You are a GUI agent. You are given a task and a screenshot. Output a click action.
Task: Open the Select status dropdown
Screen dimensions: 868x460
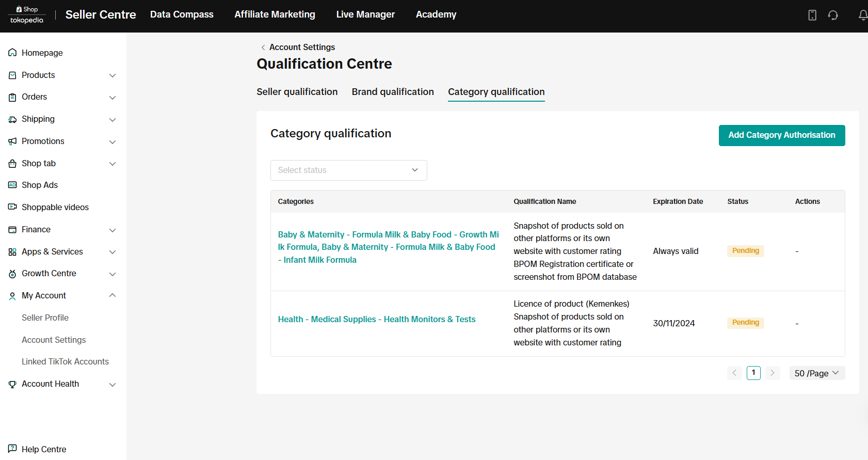(348, 170)
